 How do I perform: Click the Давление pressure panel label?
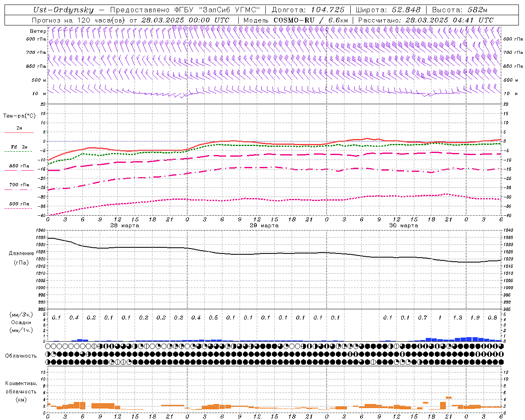coord(21,253)
